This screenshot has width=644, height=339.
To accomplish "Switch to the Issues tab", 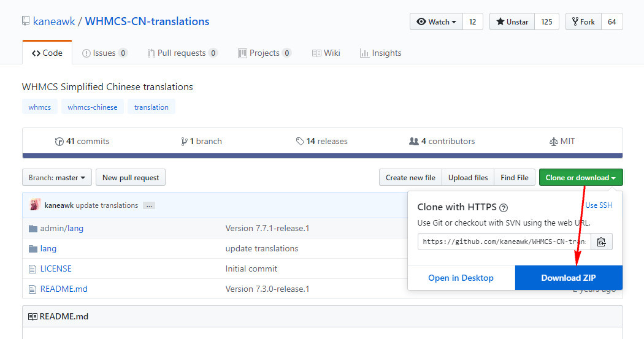I will [x=104, y=53].
